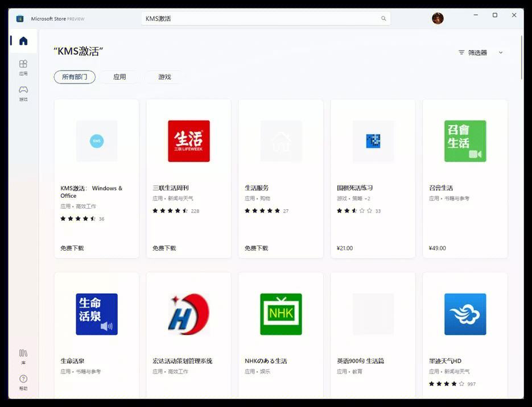Select the 游戏 filter tab
The height and width of the screenshot is (407, 532).
[x=164, y=77]
